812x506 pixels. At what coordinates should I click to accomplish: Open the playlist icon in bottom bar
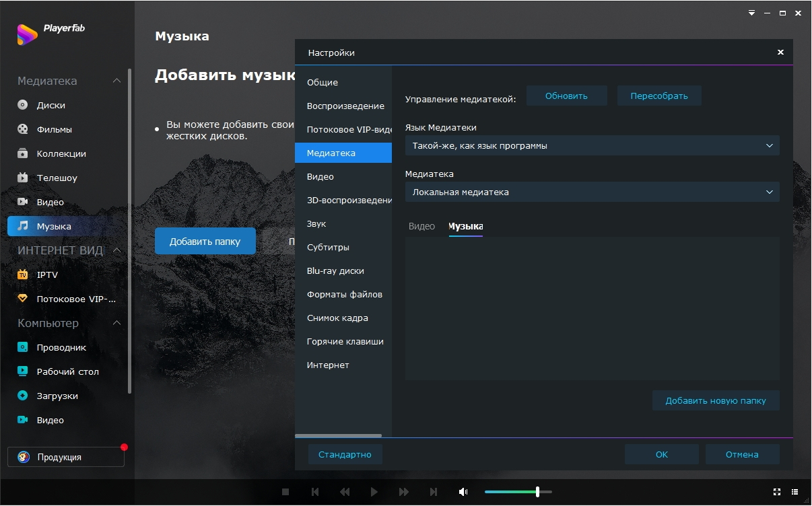point(795,492)
